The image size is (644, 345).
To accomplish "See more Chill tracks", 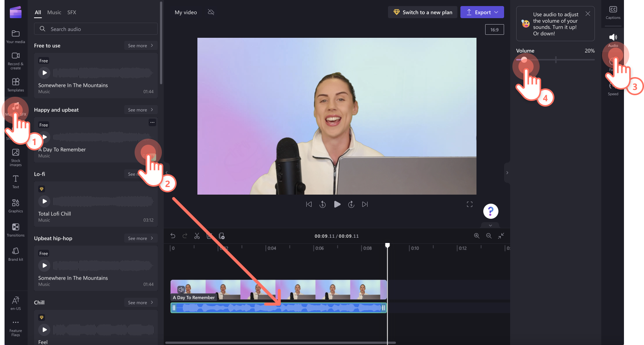I will [x=141, y=303].
